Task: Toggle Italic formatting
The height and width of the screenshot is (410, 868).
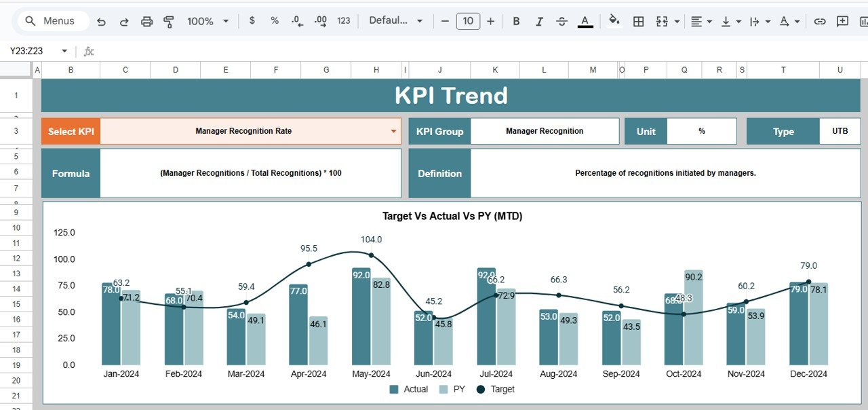Action: point(539,22)
